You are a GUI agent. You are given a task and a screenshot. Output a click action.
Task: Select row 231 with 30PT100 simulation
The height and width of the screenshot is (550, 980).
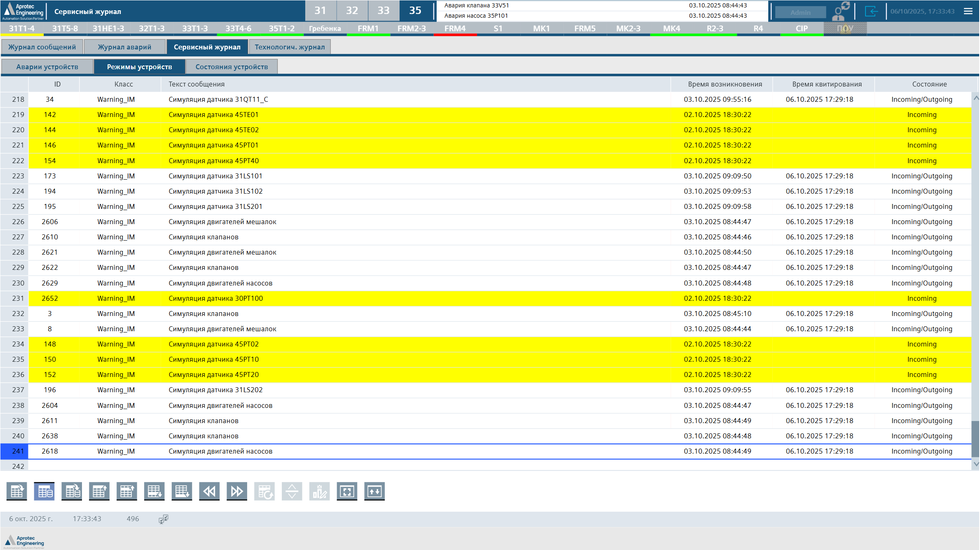pos(215,298)
